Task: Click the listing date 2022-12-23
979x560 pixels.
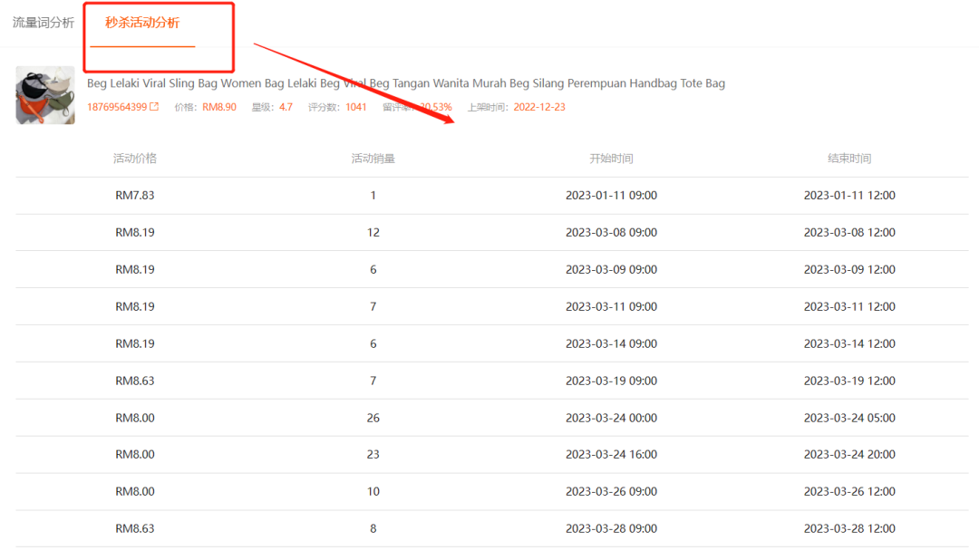Action: (539, 107)
